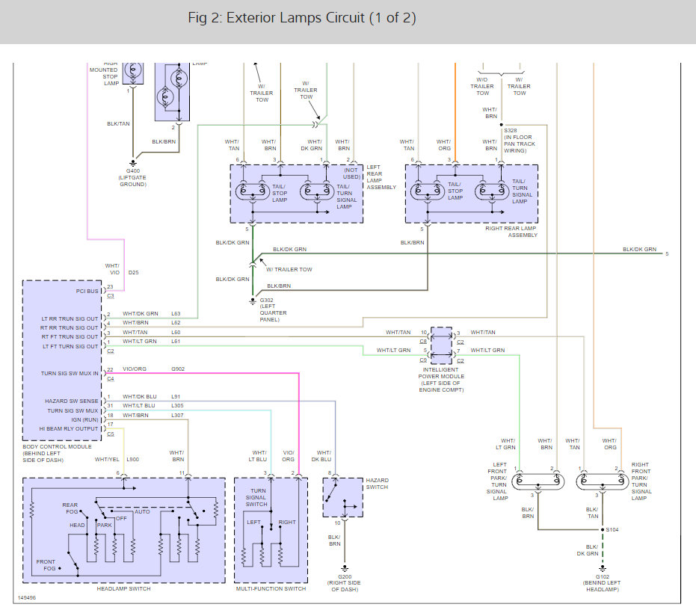Click 'LEFT FRONT PARK/TURN SIGNAL LAMP' label
Screen dimensions: 696x616
coord(497,481)
